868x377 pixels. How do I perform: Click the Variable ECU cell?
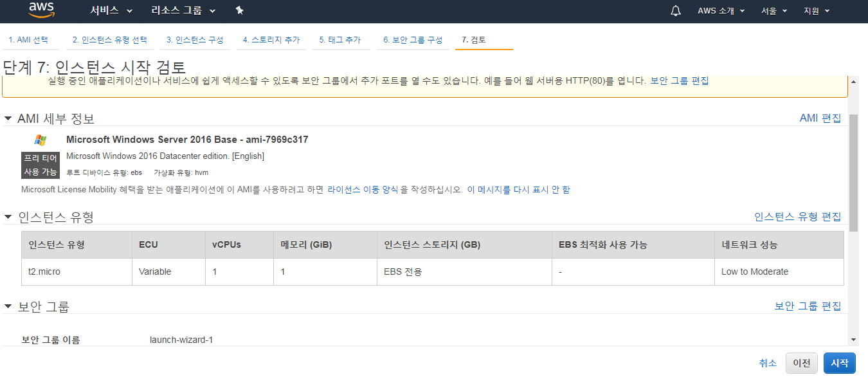click(168, 271)
